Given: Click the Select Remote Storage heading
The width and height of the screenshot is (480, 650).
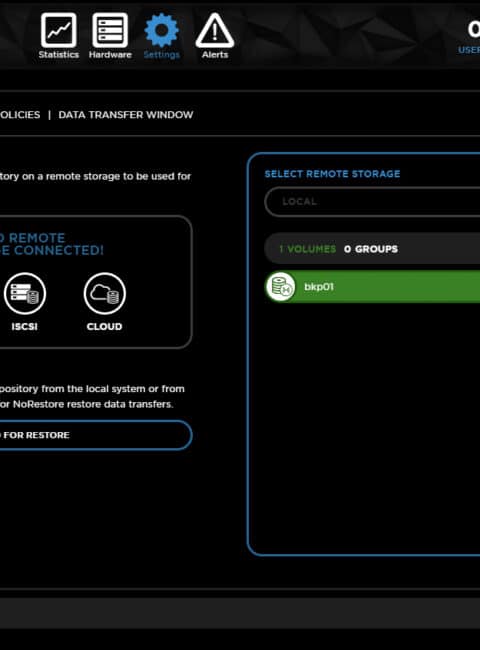Looking at the screenshot, I should pyautogui.click(x=332, y=174).
